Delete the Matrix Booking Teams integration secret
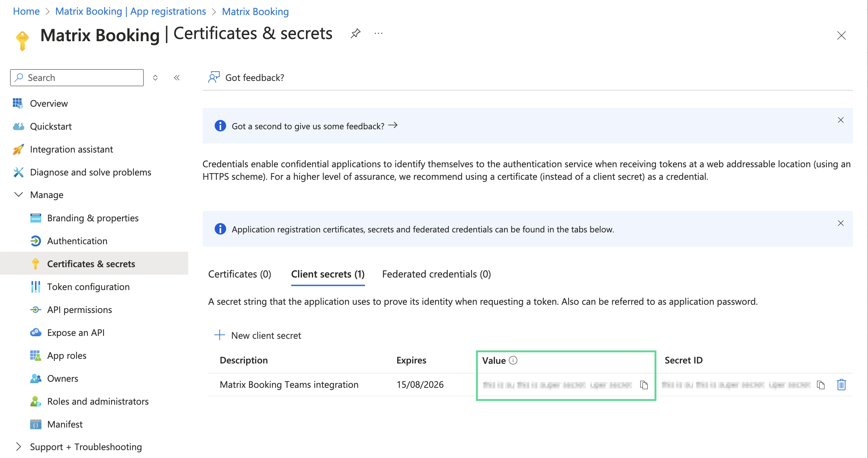This screenshot has width=868, height=458. coord(842,385)
